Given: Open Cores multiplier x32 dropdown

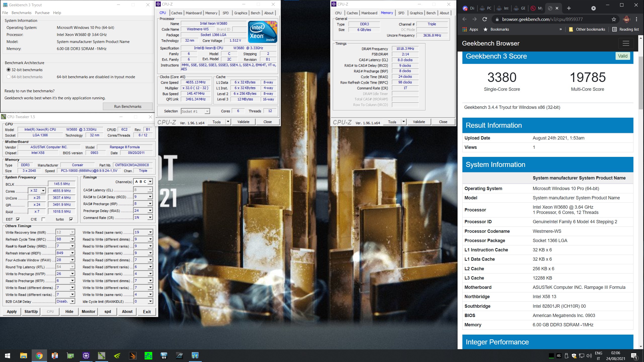Looking at the screenshot, I should point(43,191).
